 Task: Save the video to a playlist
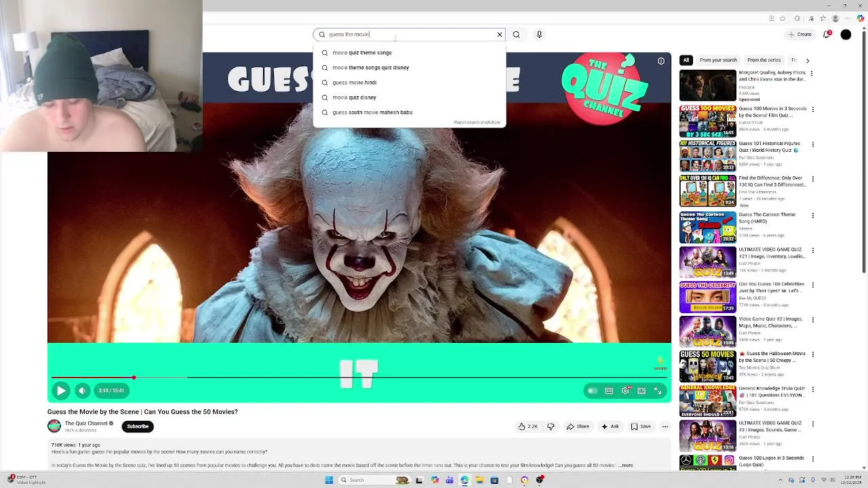[641, 426]
